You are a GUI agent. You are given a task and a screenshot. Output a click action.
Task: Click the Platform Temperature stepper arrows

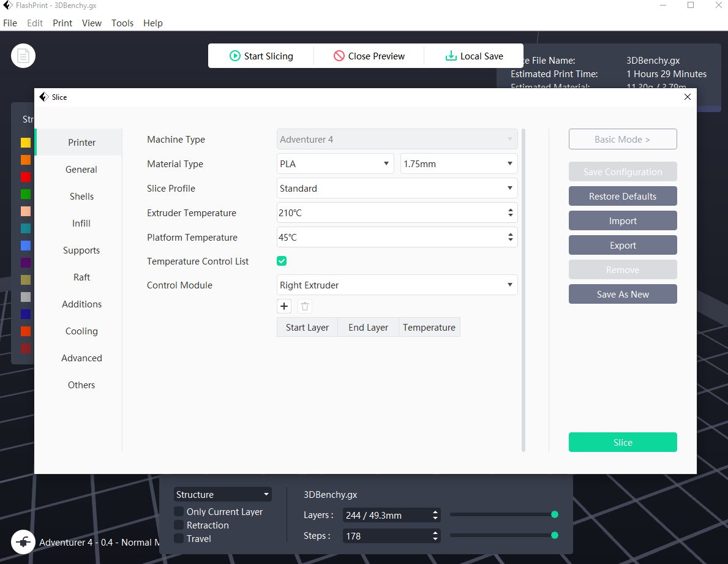510,237
